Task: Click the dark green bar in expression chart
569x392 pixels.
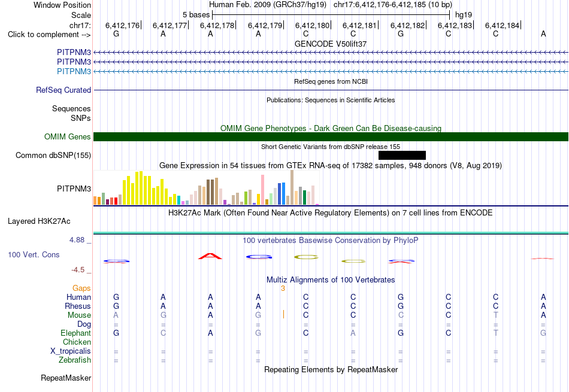Action: (305, 197)
